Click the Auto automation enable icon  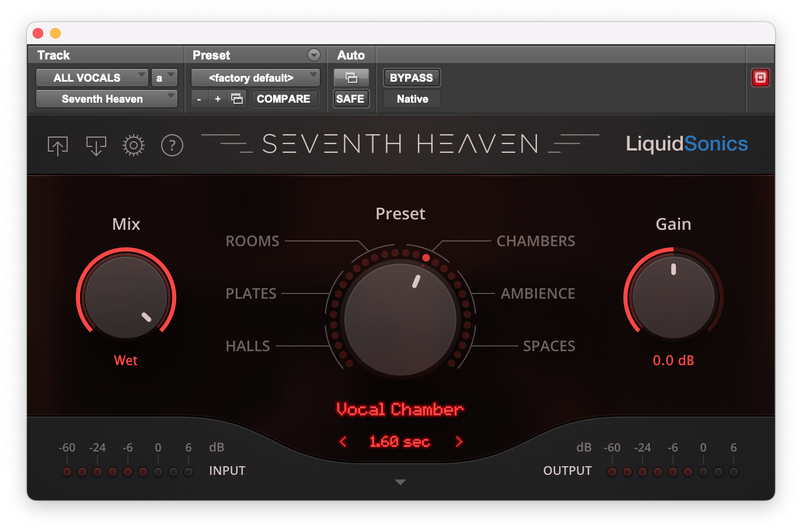coord(351,77)
